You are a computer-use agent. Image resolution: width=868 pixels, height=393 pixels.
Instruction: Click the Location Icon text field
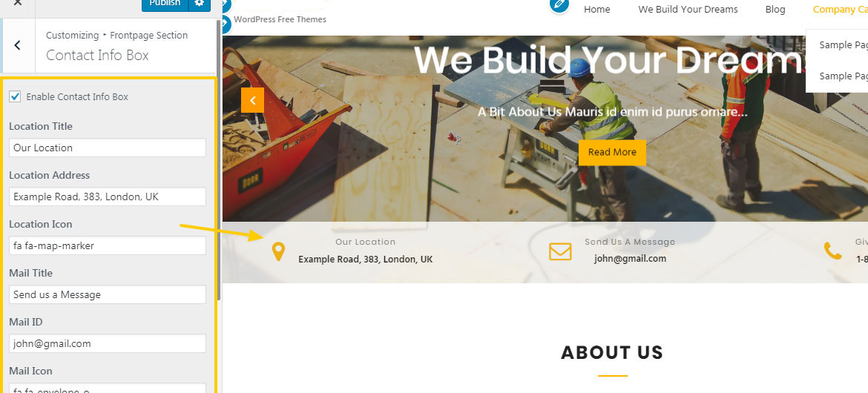pyautogui.click(x=108, y=245)
